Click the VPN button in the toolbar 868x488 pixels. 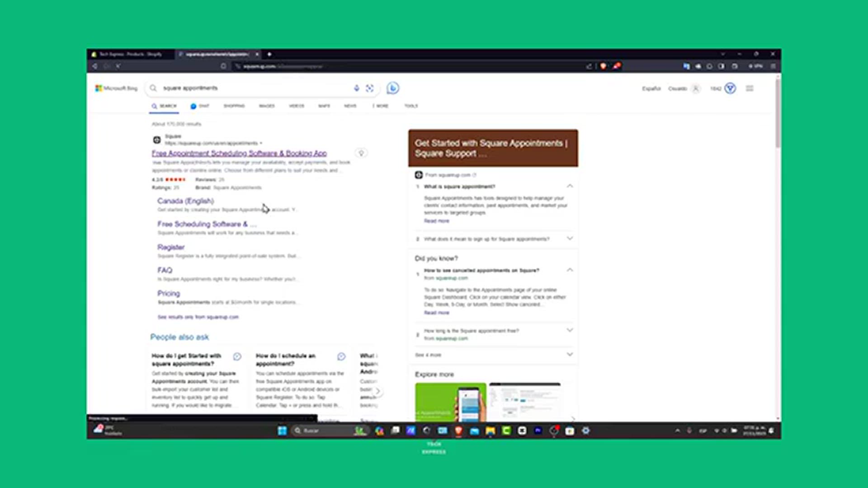click(x=756, y=66)
